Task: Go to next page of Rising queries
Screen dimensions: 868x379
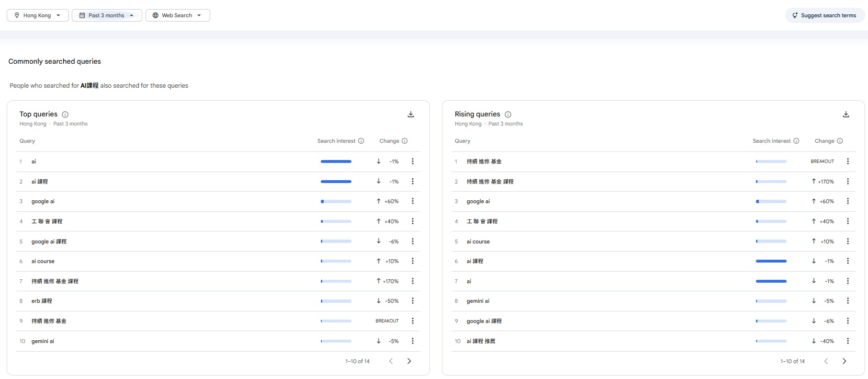Action: tap(844, 361)
